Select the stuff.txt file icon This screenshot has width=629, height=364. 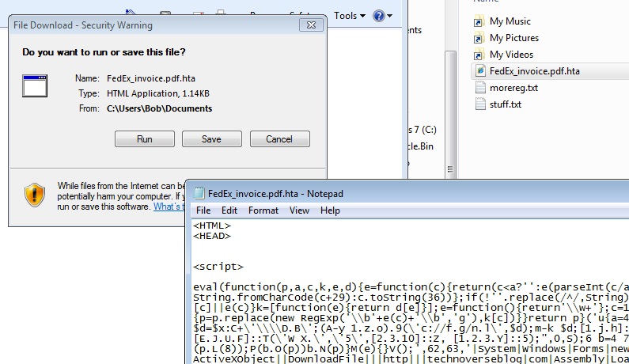[x=480, y=104]
